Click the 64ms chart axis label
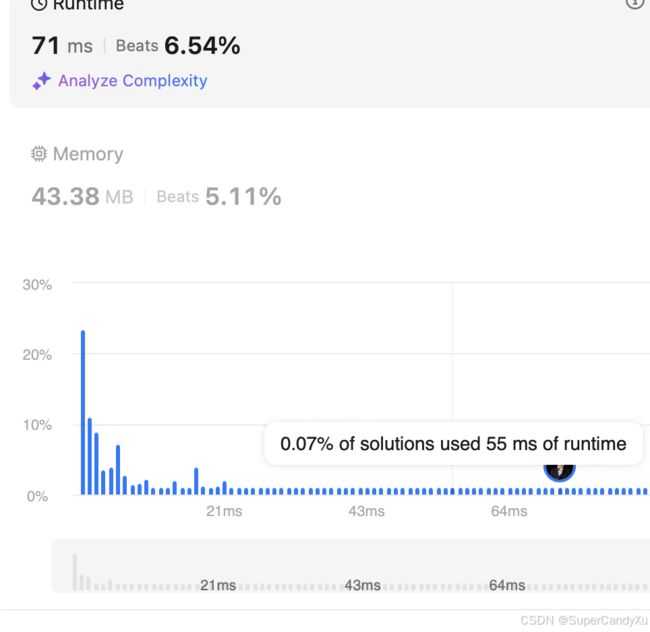The width and height of the screenshot is (650, 632). click(x=509, y=511)
